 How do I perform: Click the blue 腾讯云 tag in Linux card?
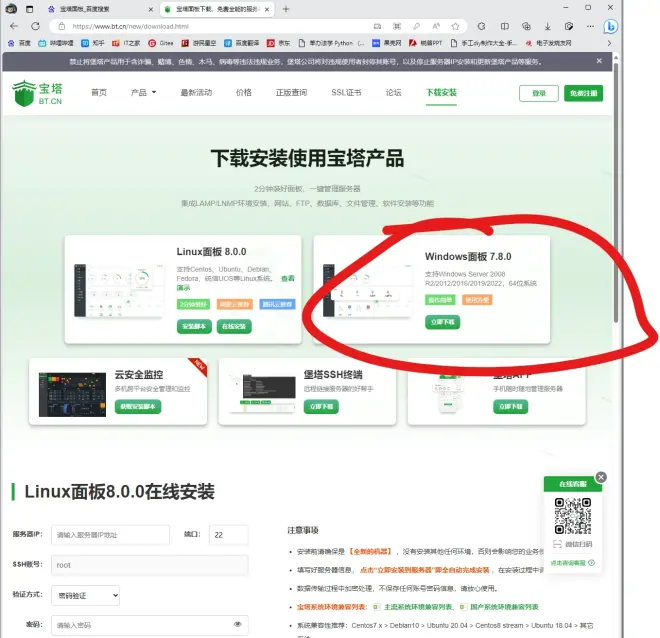coord(277,304)
